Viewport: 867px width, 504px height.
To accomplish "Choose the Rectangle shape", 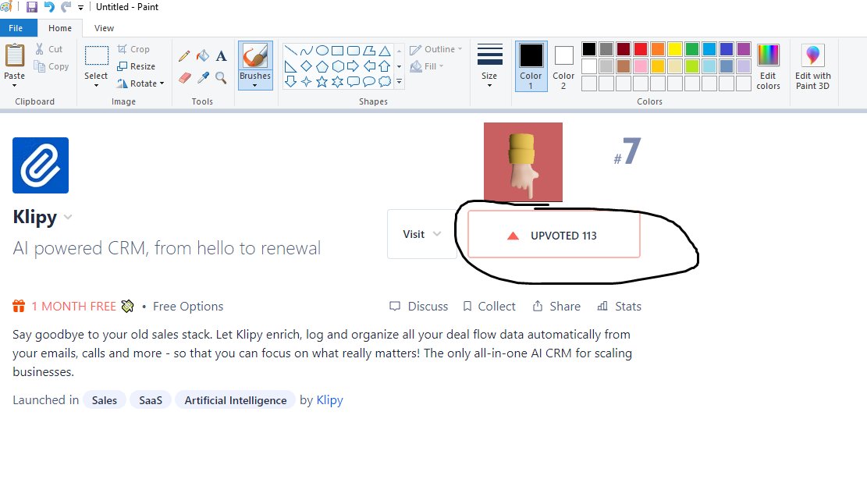I will (337, 51).
